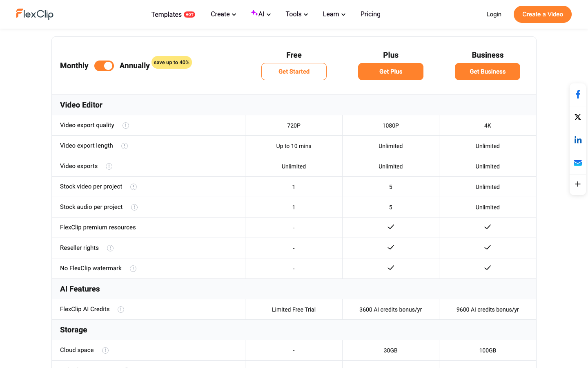The height and width of the screenshot is (368, 588).
Task: Share page on X (Twitter)
Action: 578,117
